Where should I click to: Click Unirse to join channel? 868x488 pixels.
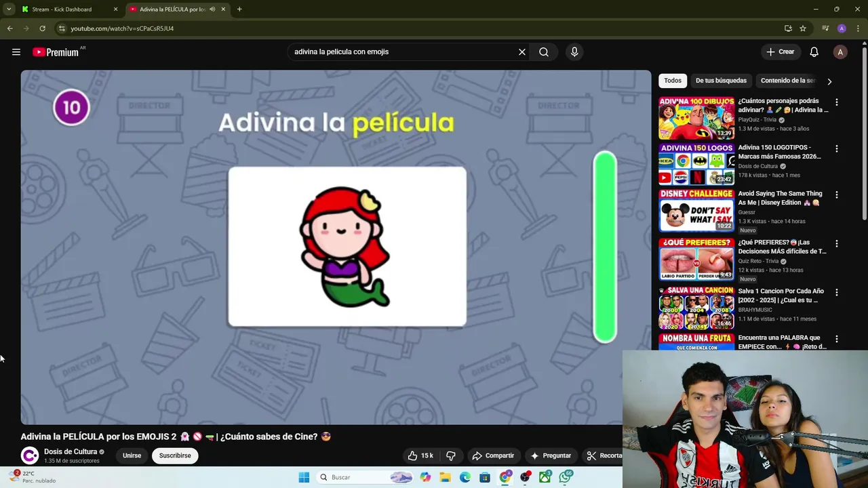coord(132,455)
